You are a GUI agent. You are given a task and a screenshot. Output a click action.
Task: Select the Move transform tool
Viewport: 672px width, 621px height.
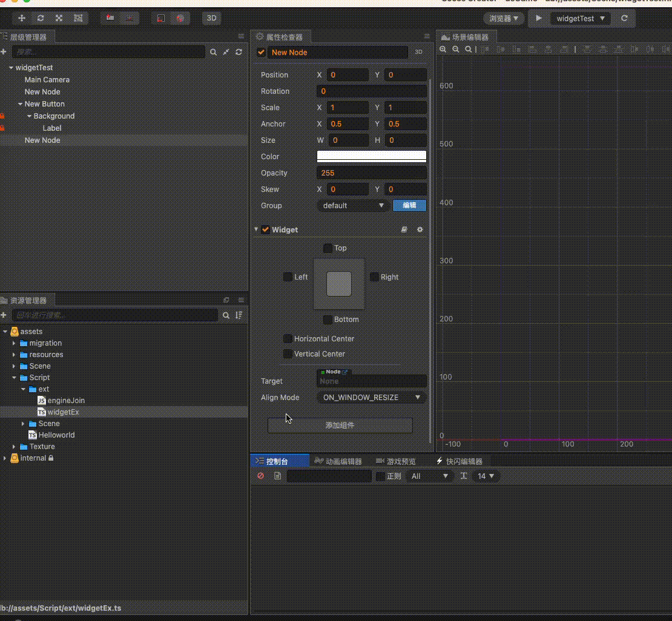[x=21, y=18]
